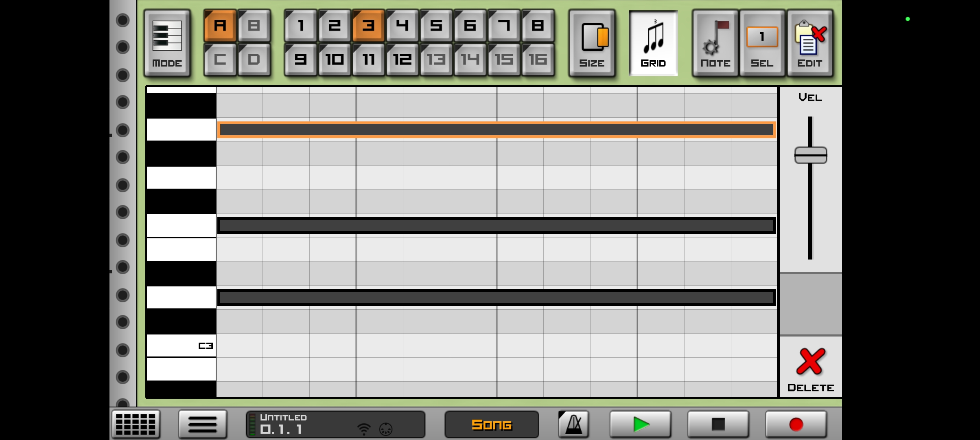This screenshot has width=980, height=440.
Task: Open the Grid resolution options
Action: click(x=653, y=43)
